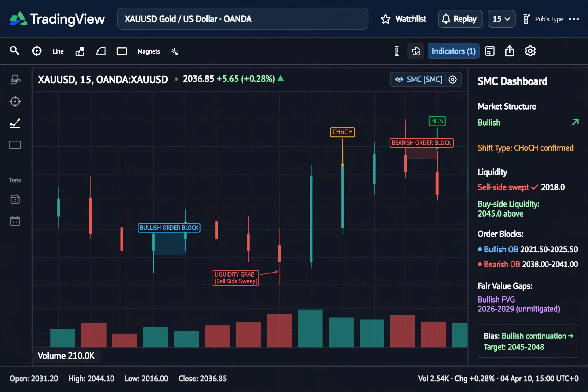Open the Indicators (1) button
Image resolution: width=588 pixels, height=392 pixels.
click(454, 51)
